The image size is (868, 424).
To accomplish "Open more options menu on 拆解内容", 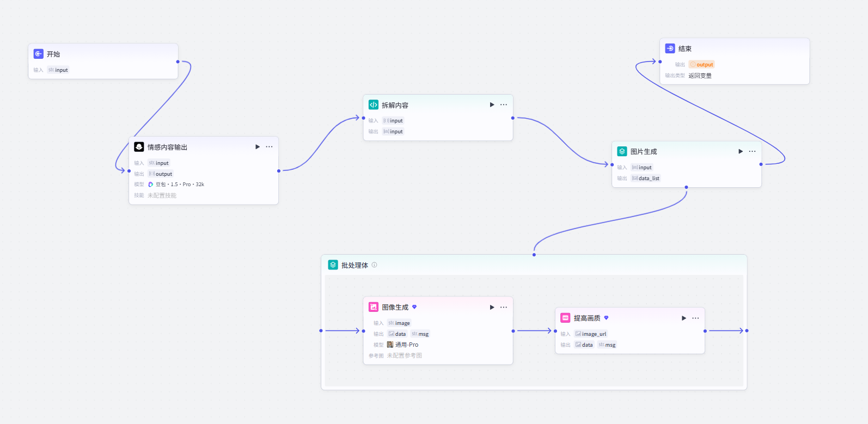I will pyautogui.click(x=504, y=105).
